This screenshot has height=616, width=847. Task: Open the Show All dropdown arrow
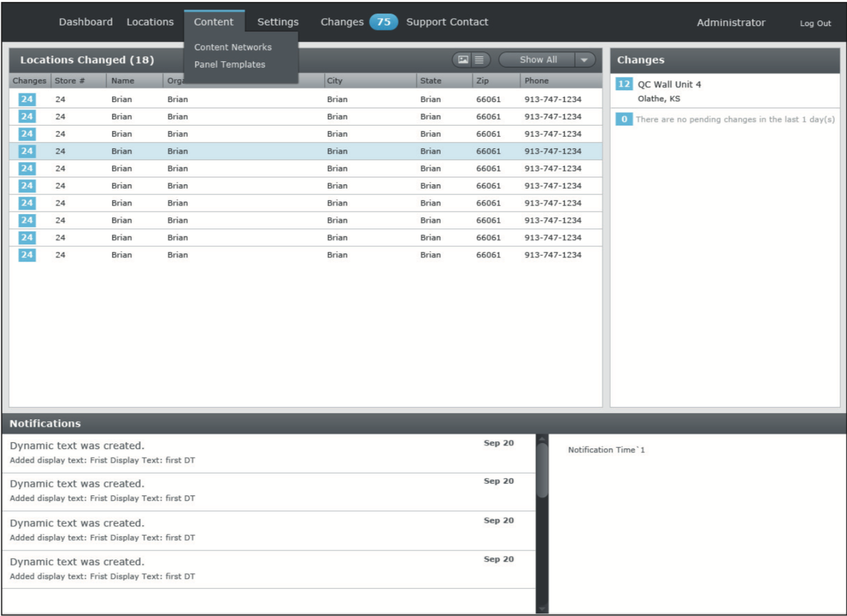[x=584, y=60]
